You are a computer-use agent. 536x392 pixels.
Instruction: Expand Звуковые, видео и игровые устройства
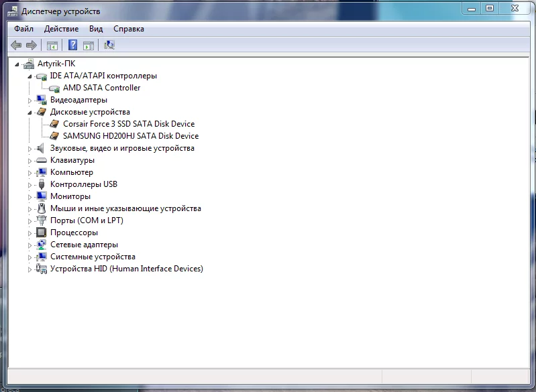coord(30,149)
